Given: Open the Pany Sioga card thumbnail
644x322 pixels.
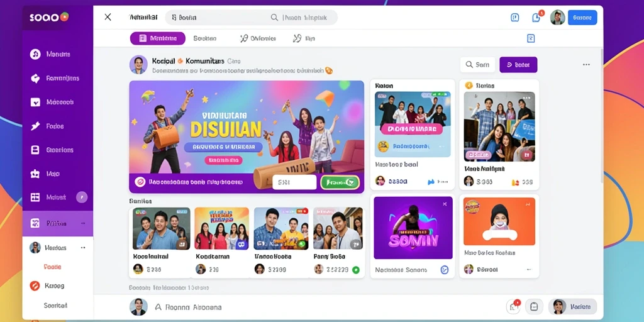Looking at the screenshot, I should click(338, 228).
